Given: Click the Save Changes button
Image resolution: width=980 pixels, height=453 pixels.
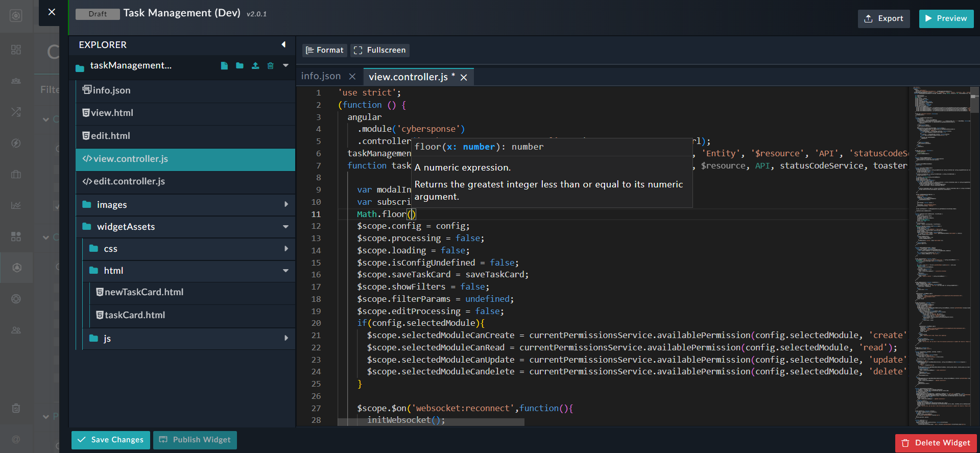Looking at the screenshot, I should click(111, 440).
